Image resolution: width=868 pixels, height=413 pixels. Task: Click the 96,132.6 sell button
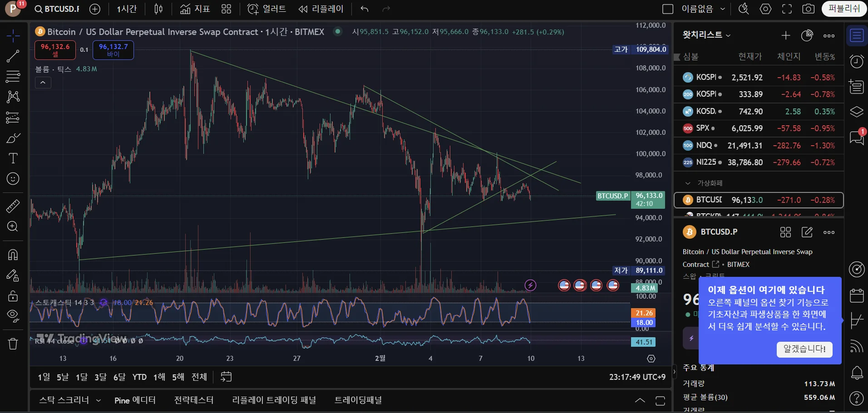[55, 50]
